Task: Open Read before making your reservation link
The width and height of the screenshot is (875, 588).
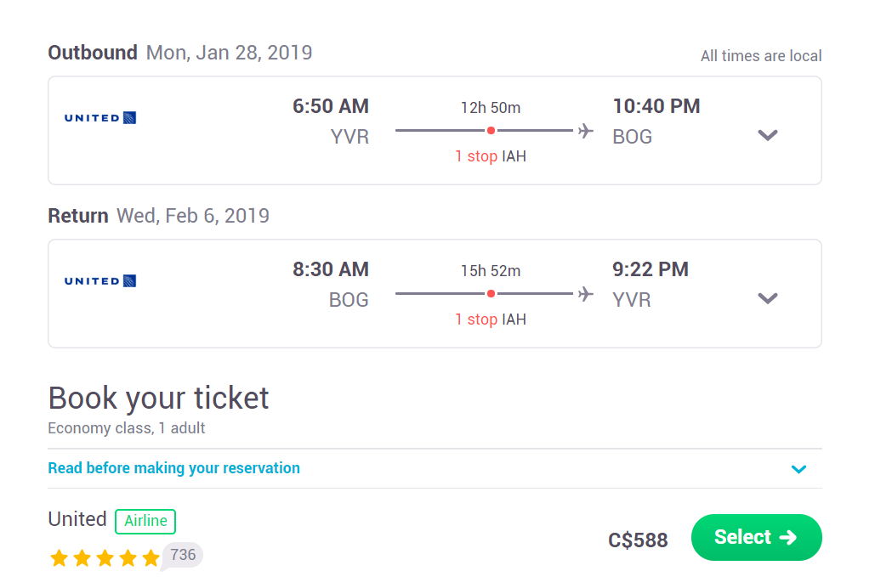Action: coord(174,468)
